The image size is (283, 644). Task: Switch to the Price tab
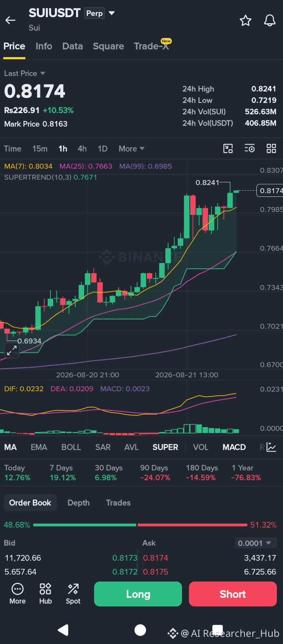tap(14, 46)
